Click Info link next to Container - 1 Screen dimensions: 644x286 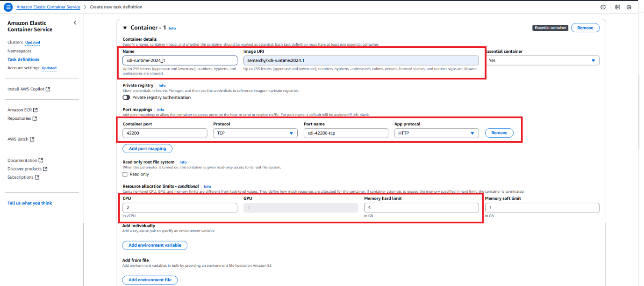click(172, 29)
